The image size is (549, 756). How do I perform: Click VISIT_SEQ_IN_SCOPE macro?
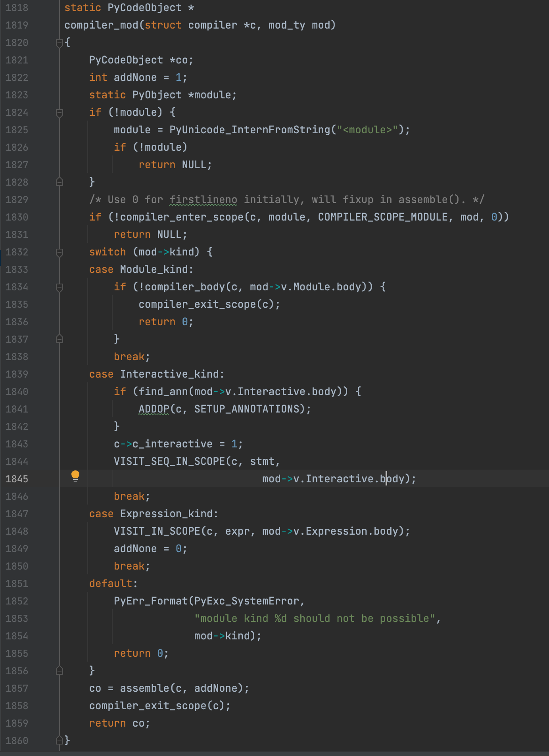pos(169,462)
